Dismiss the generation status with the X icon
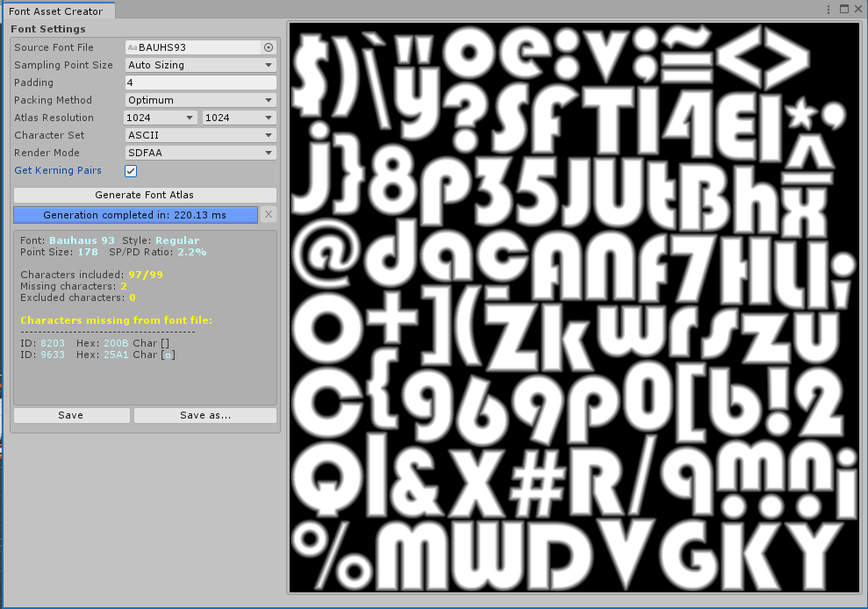Viewport: 868px width, 609px height. [x=268, y=214]
